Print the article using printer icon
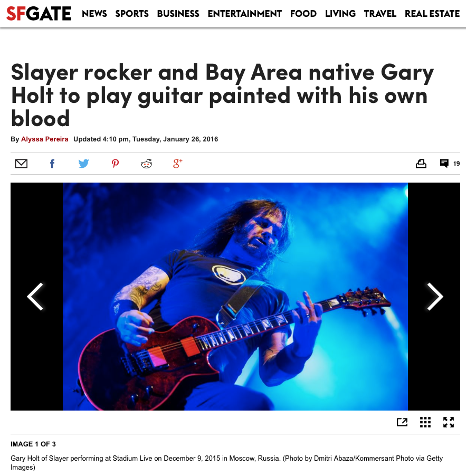 click(x=421, y=164)
